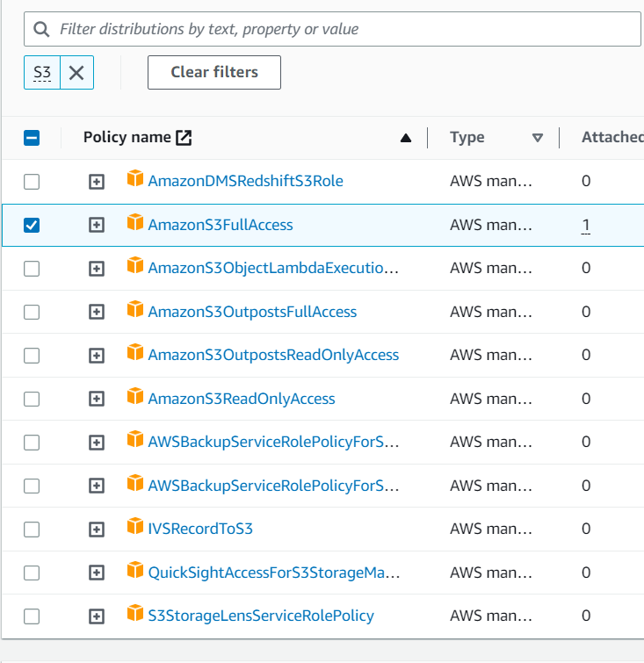Screen dimensions: 644x663
Task: Click the Type value for AmazonS3FullAccess row
Action: 491,225
